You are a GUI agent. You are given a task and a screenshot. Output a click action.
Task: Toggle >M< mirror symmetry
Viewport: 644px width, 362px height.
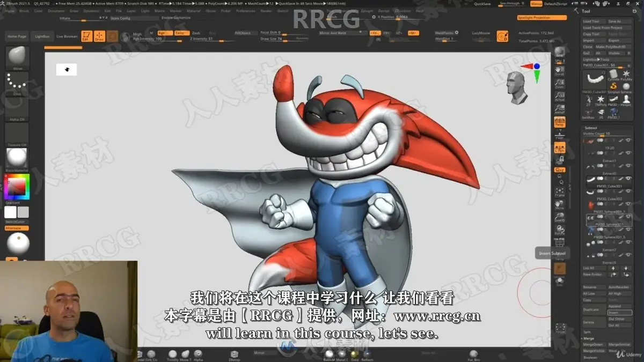[413, 33]
